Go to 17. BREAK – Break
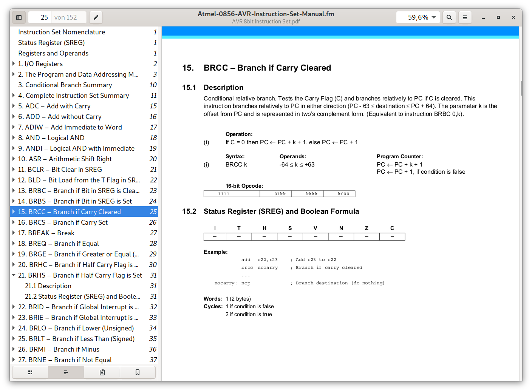Screen dimensions: 532x392 coord(84,233)
